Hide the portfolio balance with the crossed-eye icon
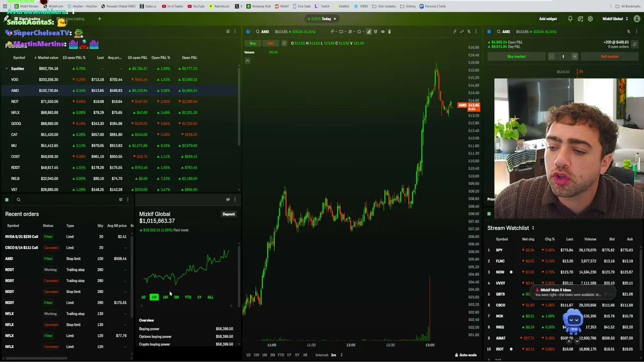Image resolution: width=644 pixels, height=362 pixels. (227, 200)
